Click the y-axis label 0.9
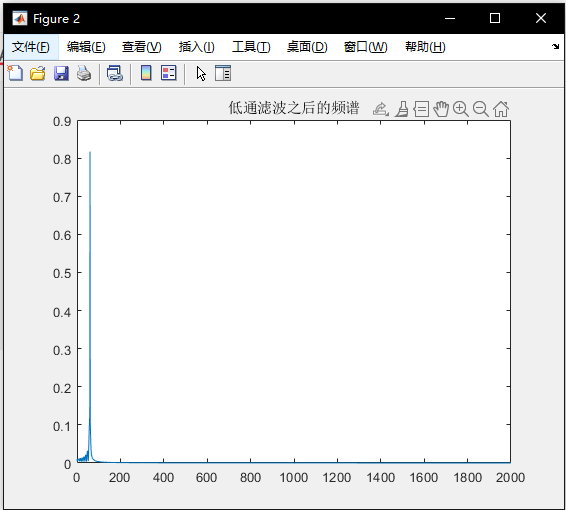The width and height of the screenshot is (566, 510). tap(62, 122)
